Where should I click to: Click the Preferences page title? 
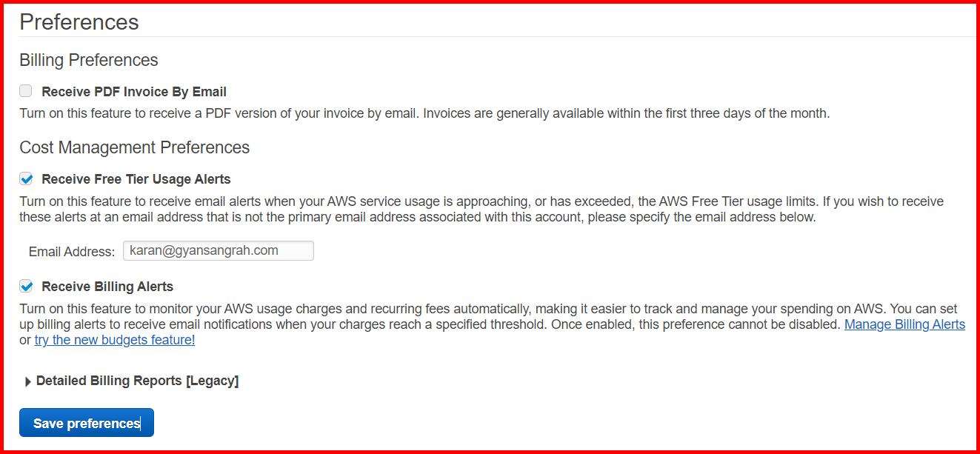79,22
